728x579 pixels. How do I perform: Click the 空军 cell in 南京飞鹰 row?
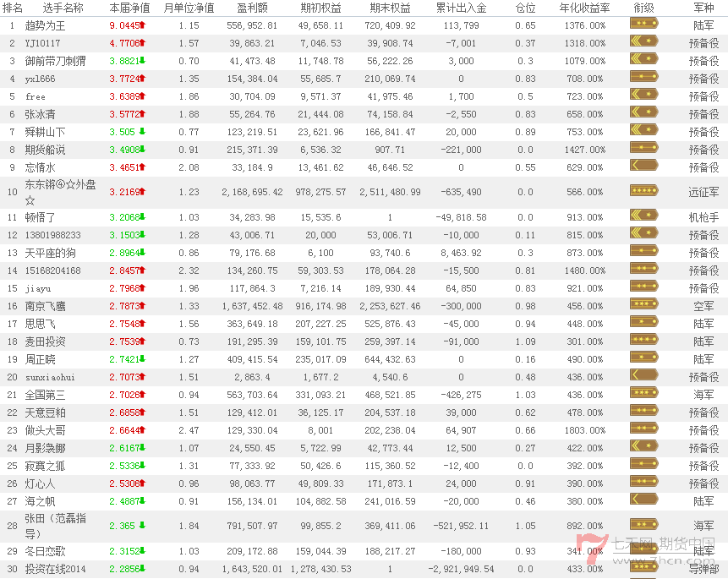click(x=703, y=306)
